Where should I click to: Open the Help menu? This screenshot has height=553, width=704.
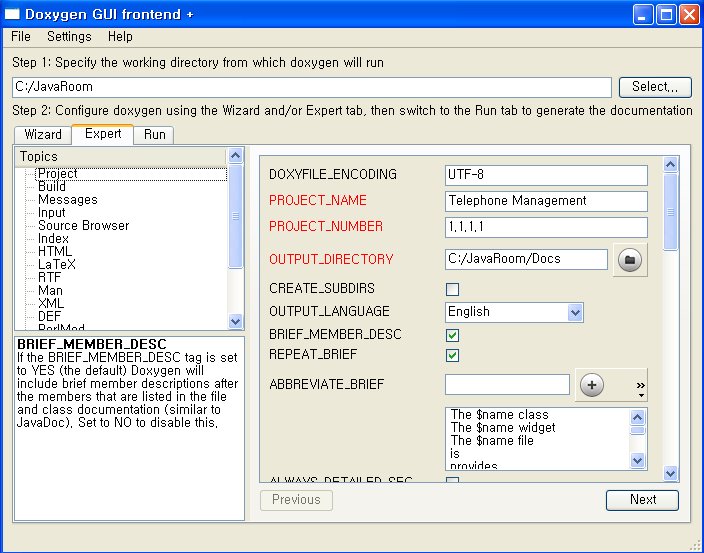[x=120, y=36]
